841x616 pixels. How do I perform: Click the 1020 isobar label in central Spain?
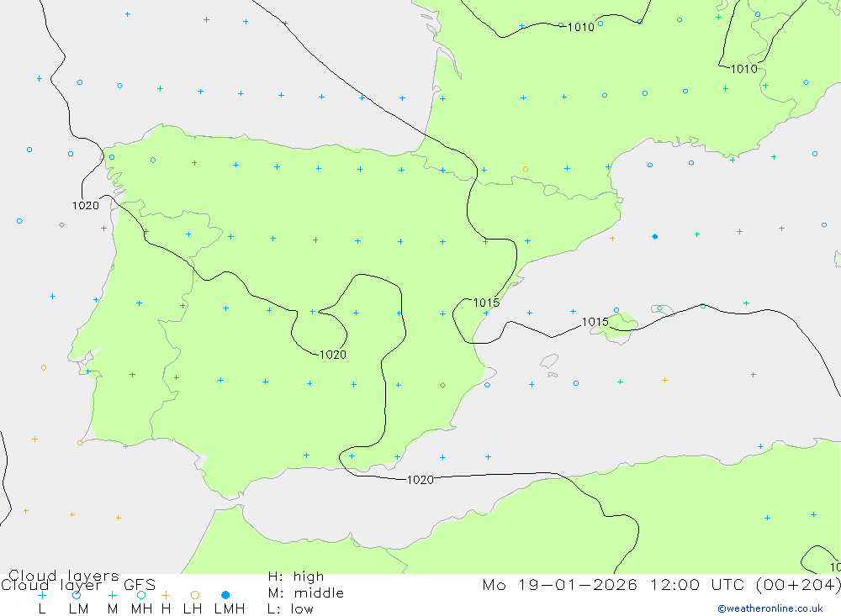pos(332,355)
